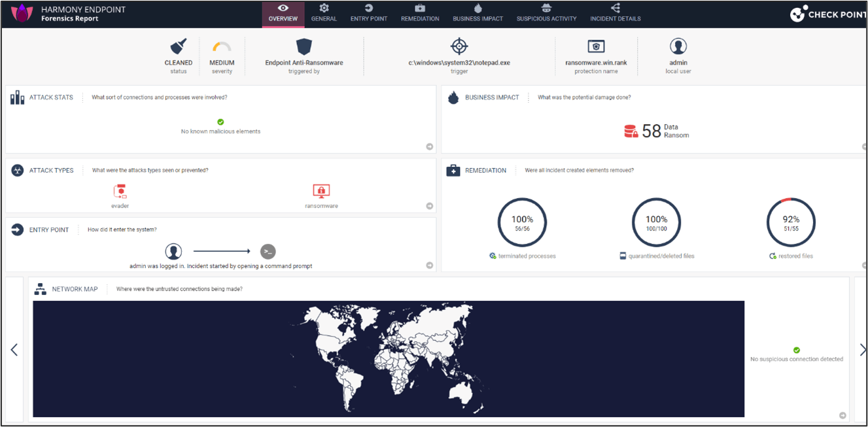868x427 pixels.
Task: Open the Remediation tab
Action: [420, 13]
